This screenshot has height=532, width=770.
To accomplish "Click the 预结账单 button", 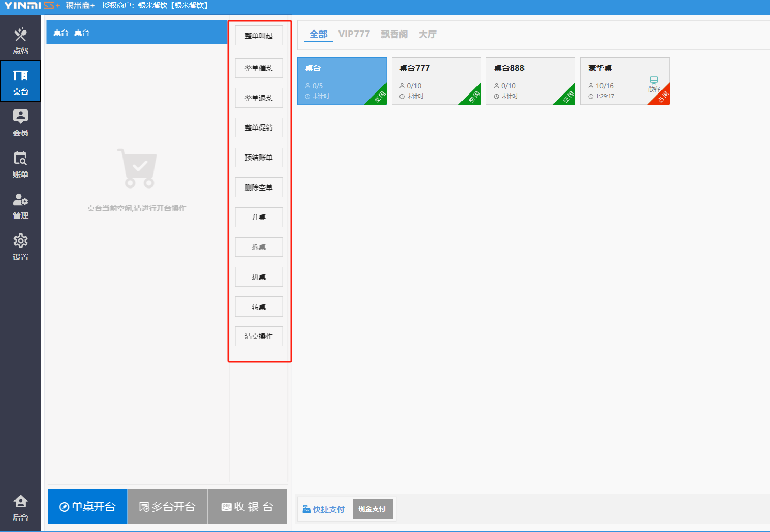I will pyautogui.click(x=259, y=158).
